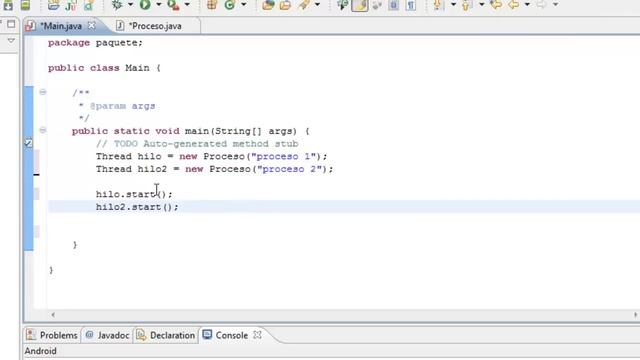Screen dimensions: 640x360
Task: Open the Javadoc tab
Action: [108, 335]
